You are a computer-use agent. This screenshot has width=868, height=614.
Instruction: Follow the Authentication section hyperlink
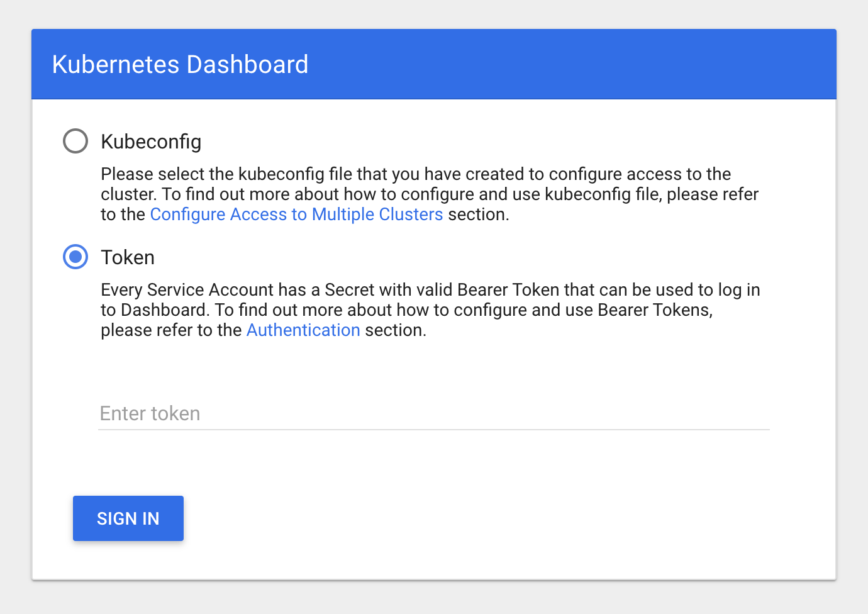[x=303, y=330]
